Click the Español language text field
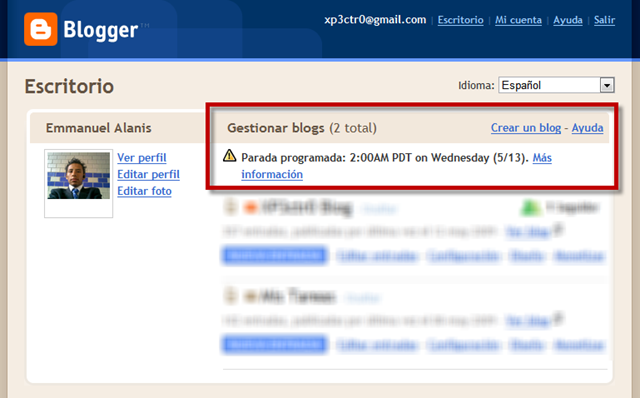 coord(549,85)
